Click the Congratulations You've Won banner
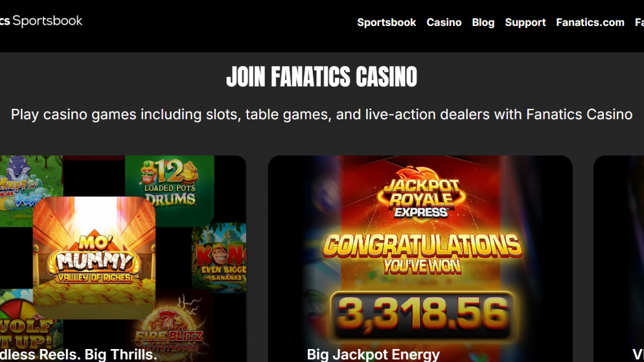This screenshot has width=644, height=362. 422,253
